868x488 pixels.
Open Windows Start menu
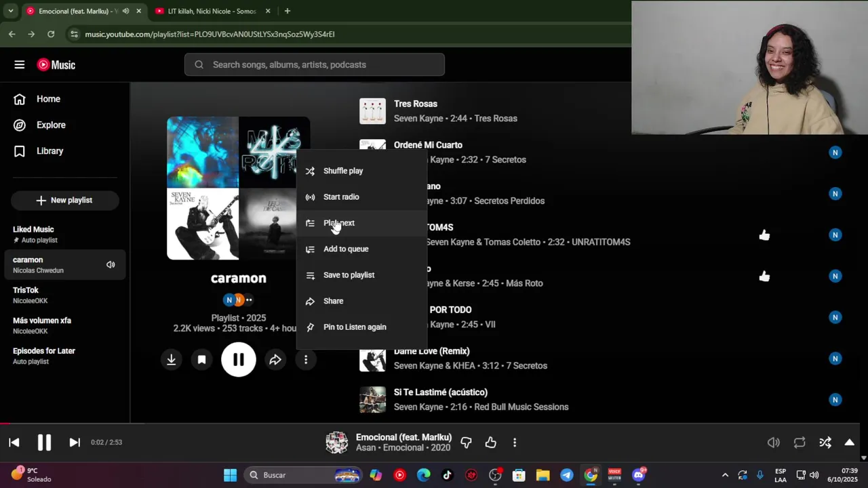click(230, 475)
